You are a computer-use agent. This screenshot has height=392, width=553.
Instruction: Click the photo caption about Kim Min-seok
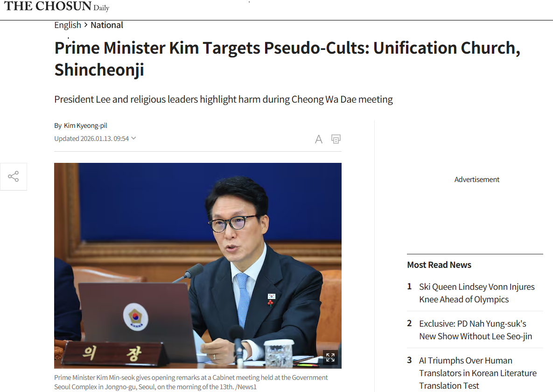click(191, 382)
